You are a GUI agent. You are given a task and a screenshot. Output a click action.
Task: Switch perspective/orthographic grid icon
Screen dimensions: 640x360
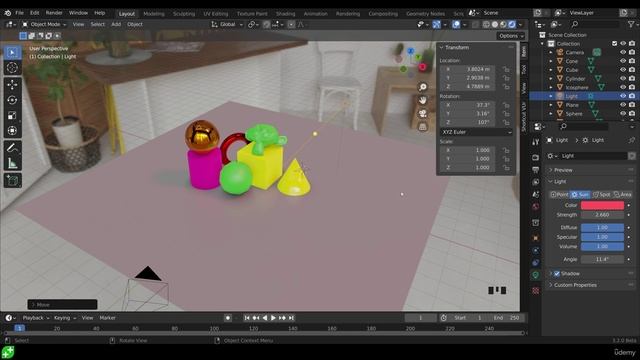(423, 127)
